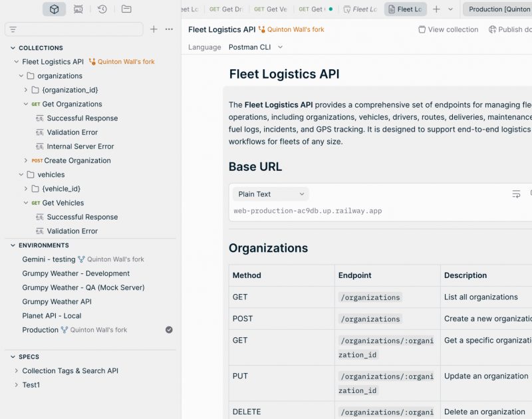Select Grumpy Weather API environment
Screen dimensions: 532x419
click(x=57, y=301)
